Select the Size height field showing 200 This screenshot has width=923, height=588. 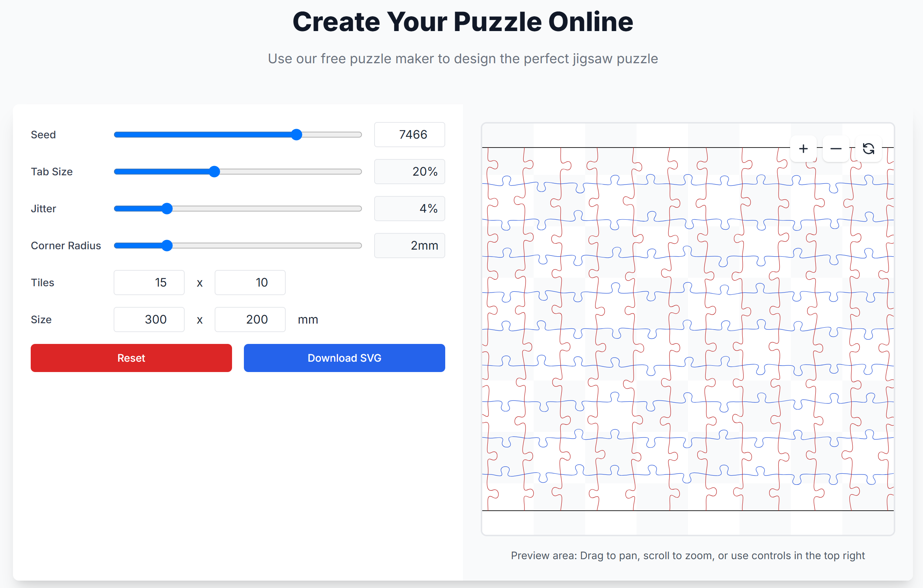point(250,320)
